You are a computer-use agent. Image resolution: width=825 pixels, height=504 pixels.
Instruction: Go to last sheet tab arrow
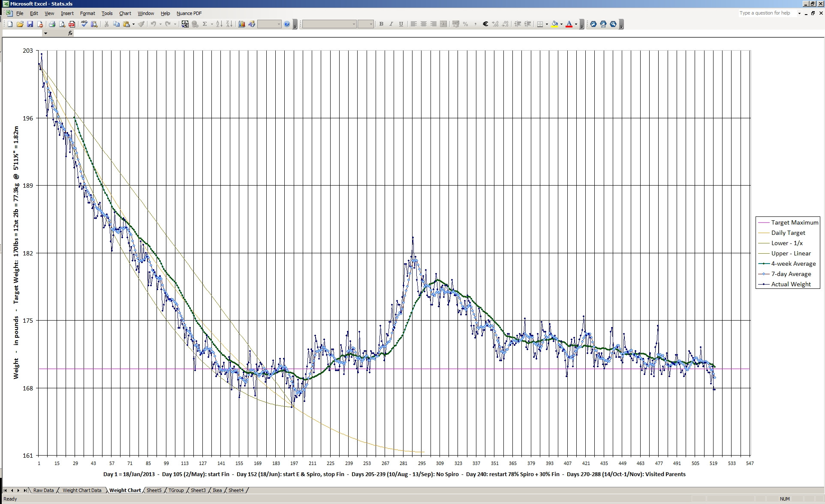[x=25, y=490]
